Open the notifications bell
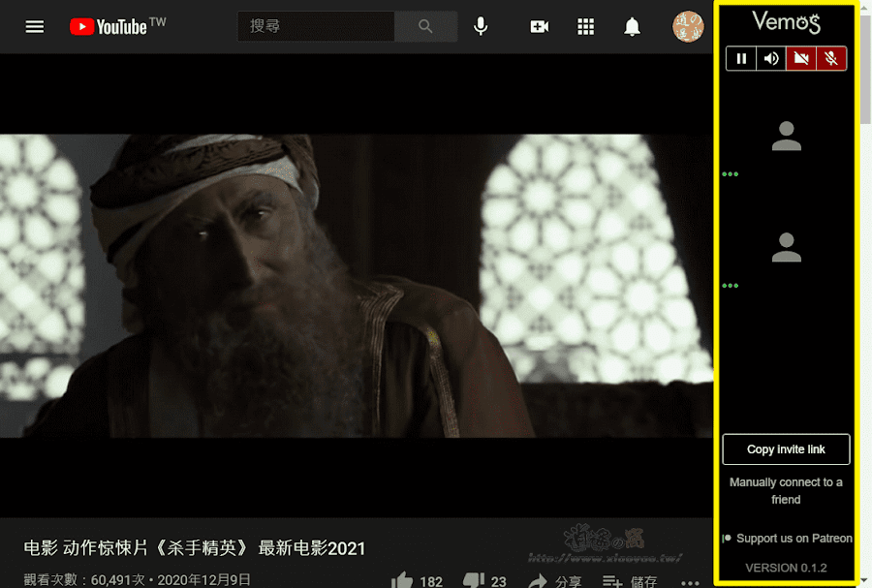872x588 pixels. click(x=632, y=26)
